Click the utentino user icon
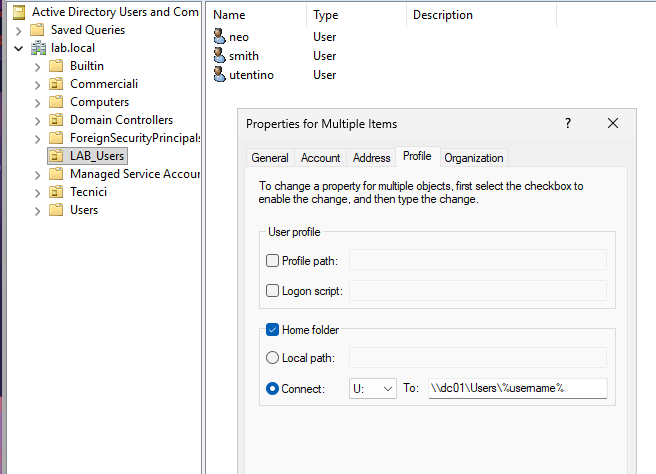This screenshot has height=474, width=656. (220, 75)
